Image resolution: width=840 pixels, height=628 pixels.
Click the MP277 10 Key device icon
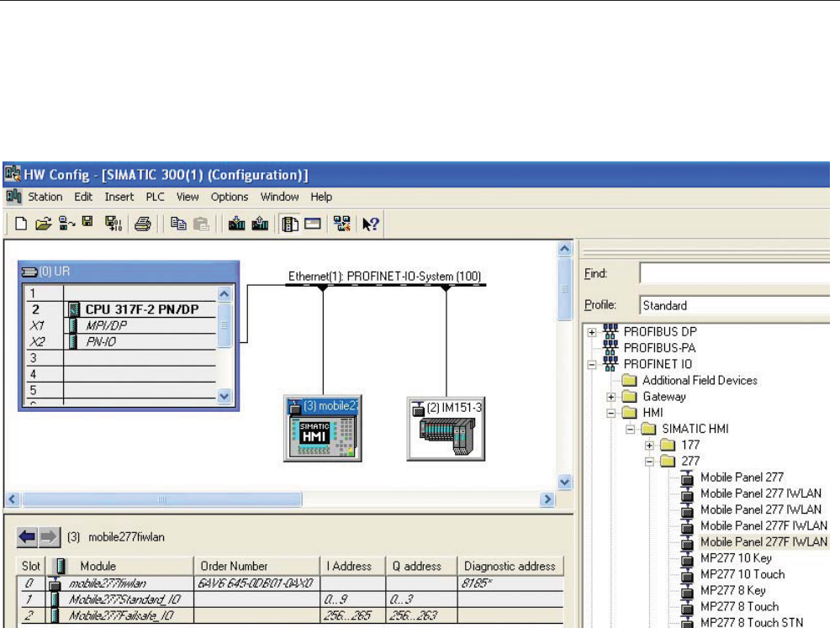687,558
